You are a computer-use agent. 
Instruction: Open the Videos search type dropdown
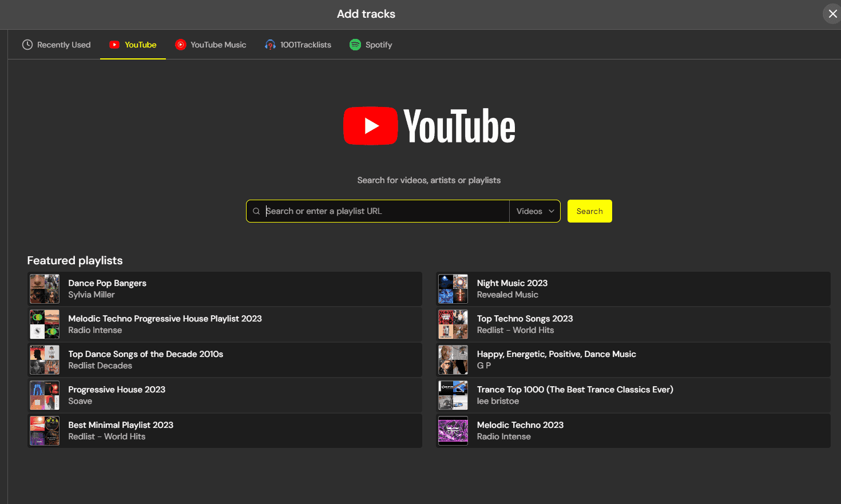(535, 211)
